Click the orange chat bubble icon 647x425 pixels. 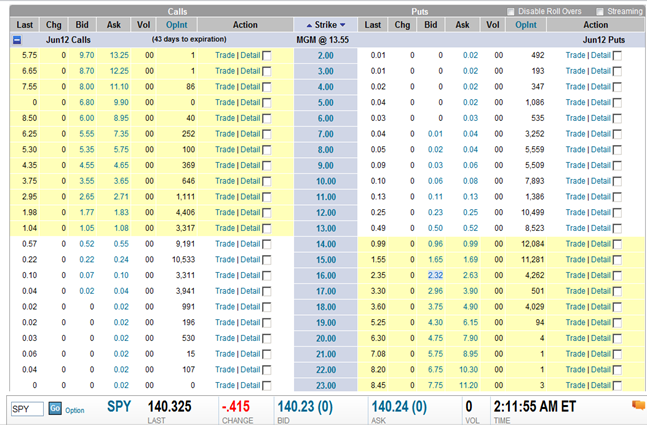click(x=639, y=405)
